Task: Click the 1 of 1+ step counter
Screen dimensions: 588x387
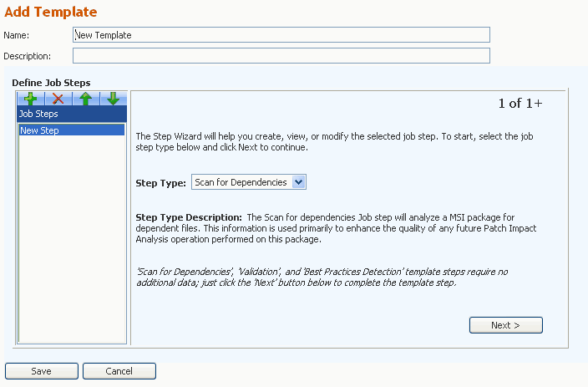Action: point(520,103)
